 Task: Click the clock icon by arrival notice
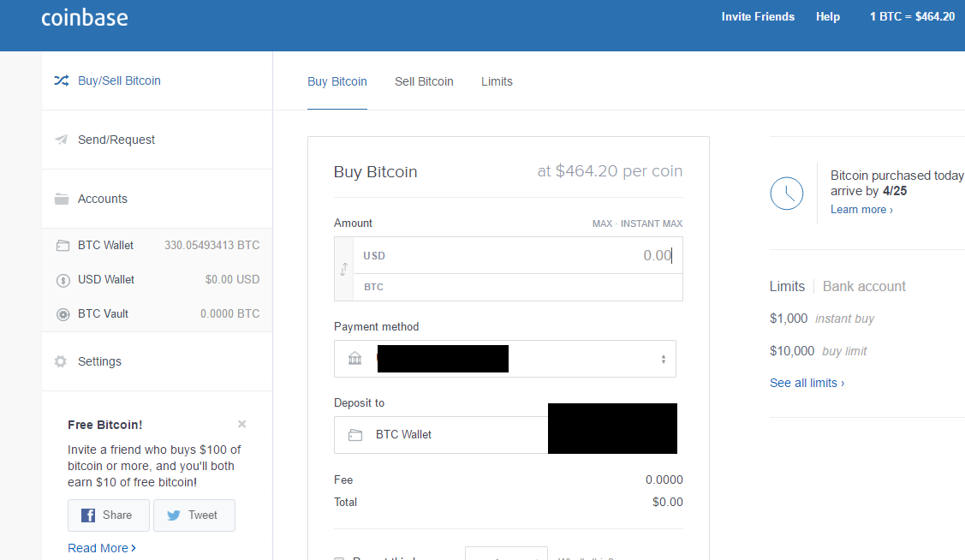point(787,194)
